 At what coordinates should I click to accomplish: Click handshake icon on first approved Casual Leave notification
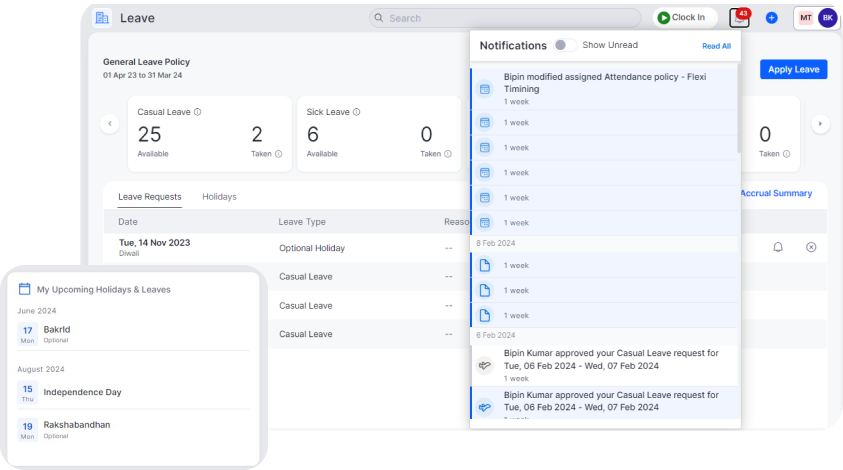point(484,366)
